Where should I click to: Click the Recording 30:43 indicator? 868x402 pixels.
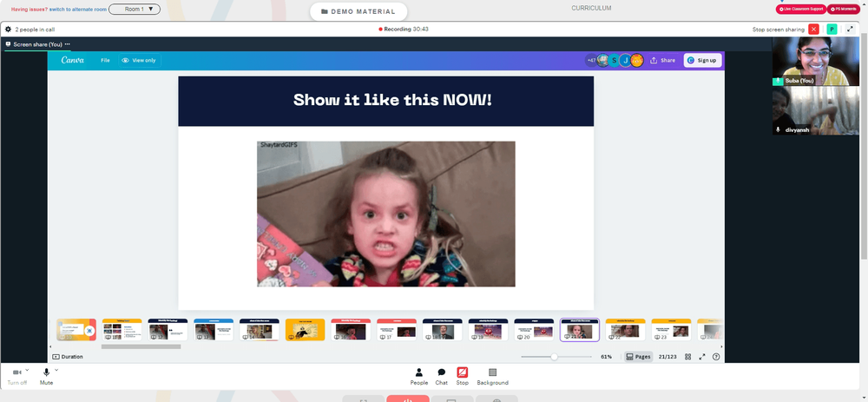click(404, 30)
